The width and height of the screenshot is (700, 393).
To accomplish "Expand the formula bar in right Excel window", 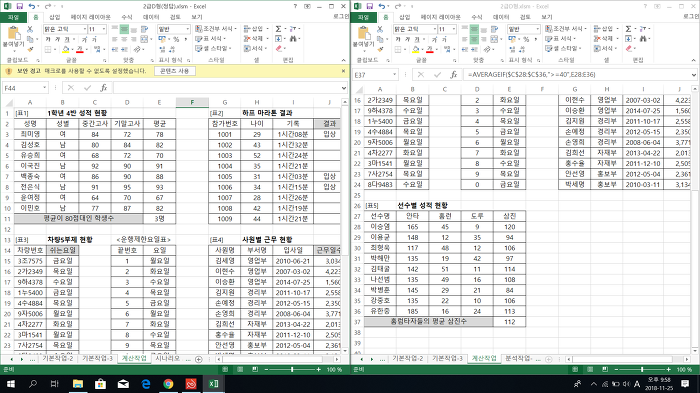I will [x=693, y=75].
